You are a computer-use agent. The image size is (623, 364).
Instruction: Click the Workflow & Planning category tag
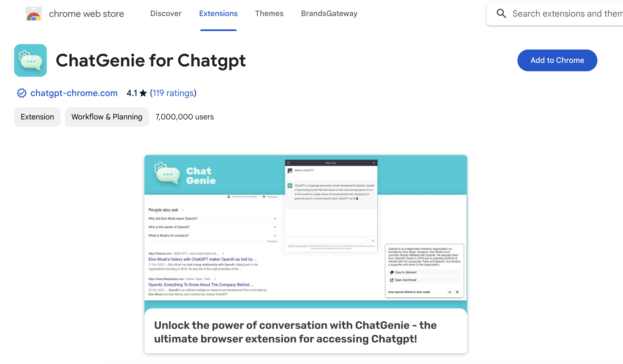click(107, 117)
